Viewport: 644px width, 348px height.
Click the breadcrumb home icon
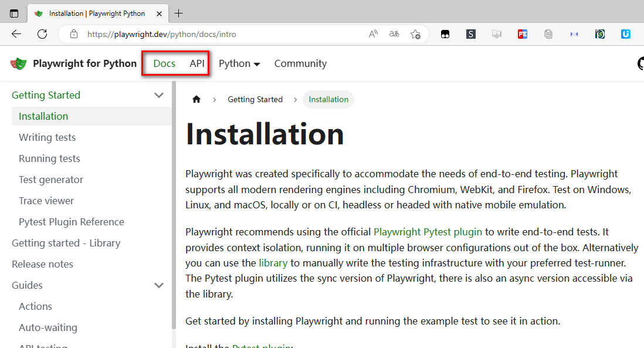(x=196, y=99)
